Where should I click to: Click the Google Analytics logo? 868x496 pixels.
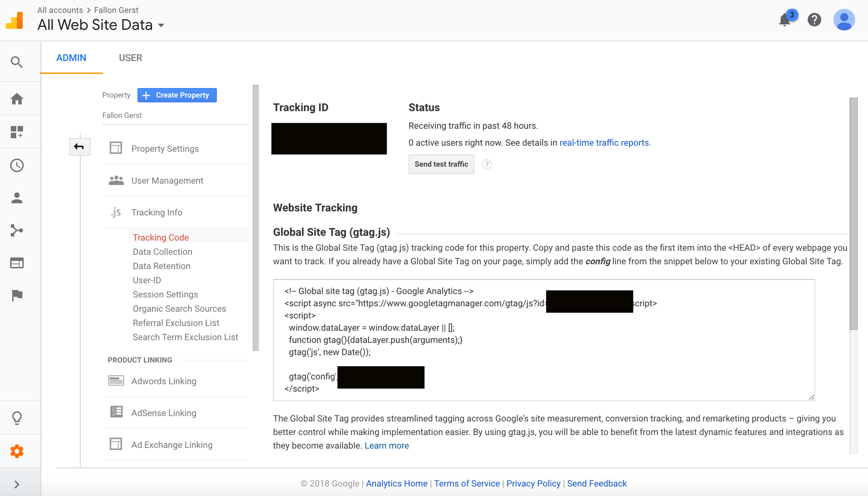[15, 20]
